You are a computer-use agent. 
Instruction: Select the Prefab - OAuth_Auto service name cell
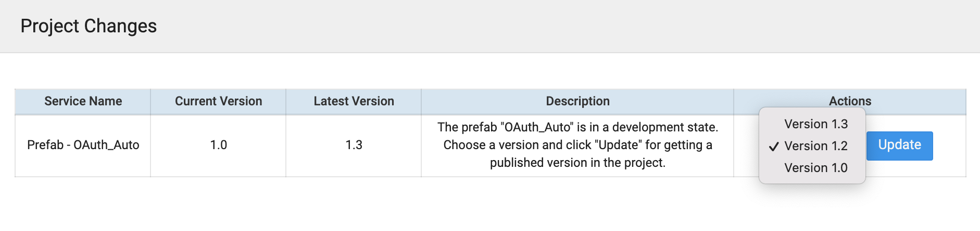pos(83,145)
